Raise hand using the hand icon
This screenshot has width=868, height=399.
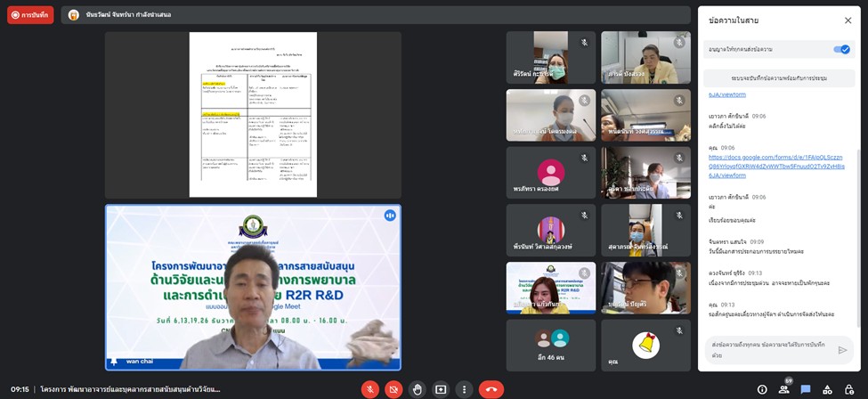pos(418,389)
